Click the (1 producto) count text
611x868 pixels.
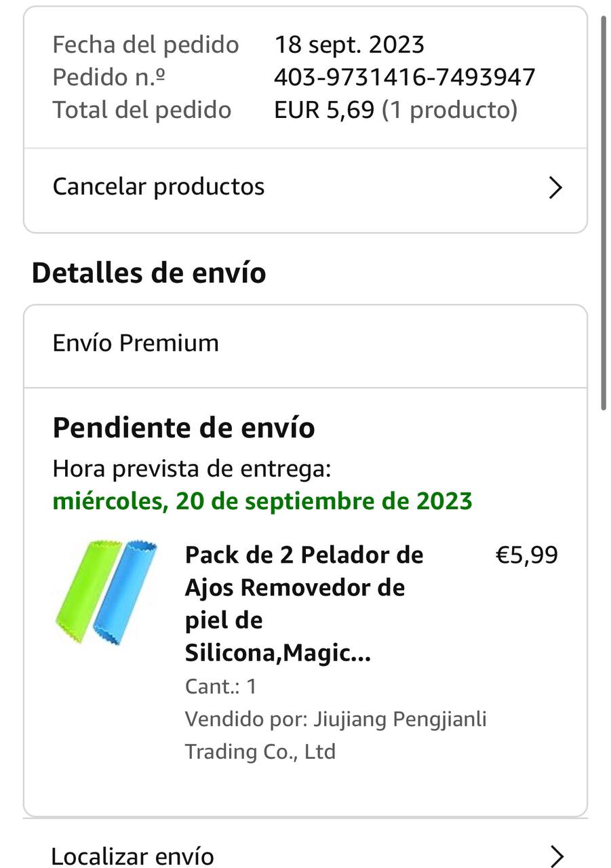click(450, 110)
